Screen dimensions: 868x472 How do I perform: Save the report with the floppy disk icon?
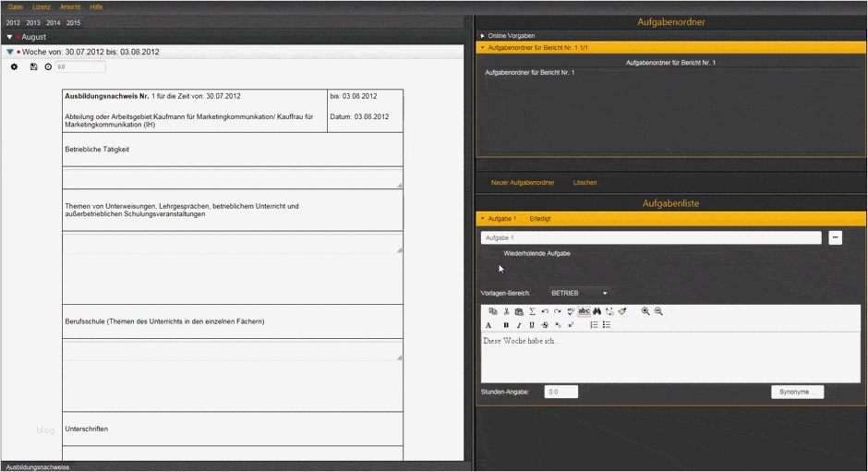pos(34,67)
